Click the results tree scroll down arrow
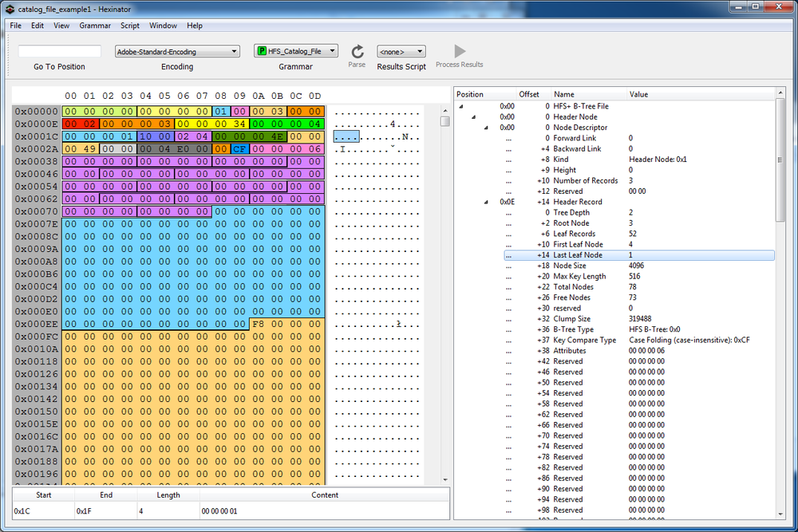798x532 pixels. click(780, 514)
